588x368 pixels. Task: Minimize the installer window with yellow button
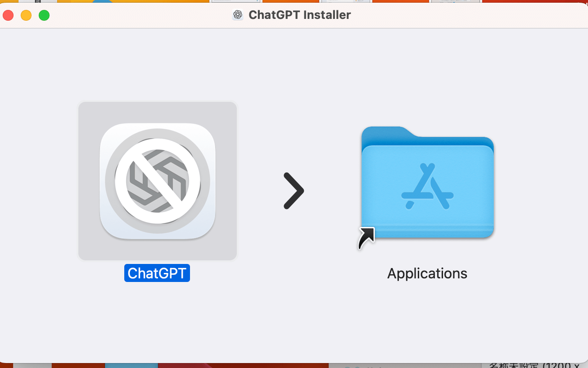click(26, 15)
